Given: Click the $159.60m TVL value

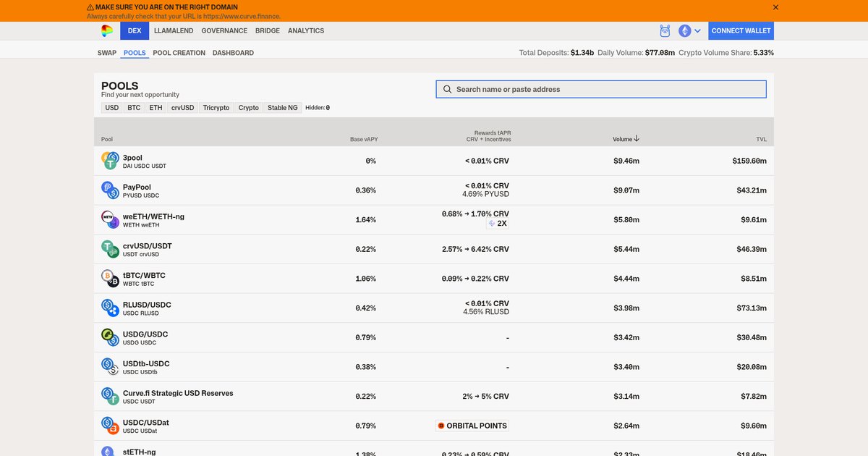Looking at the screenshot, I should 749,161.
